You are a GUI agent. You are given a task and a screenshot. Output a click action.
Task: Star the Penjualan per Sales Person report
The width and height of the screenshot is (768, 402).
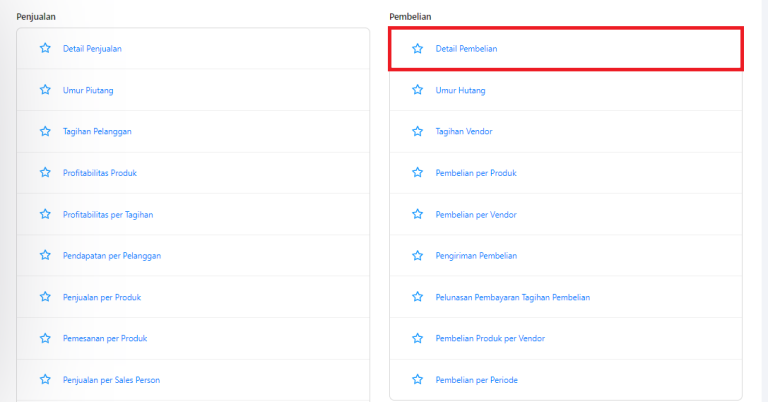coord(45,379)
